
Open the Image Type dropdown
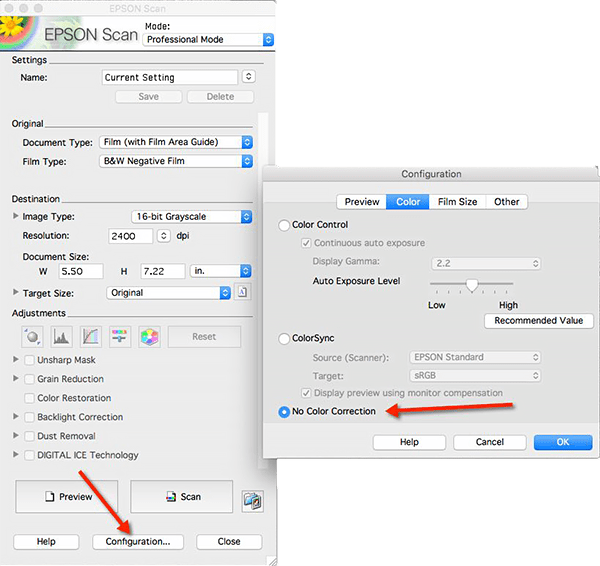(192, 217)
